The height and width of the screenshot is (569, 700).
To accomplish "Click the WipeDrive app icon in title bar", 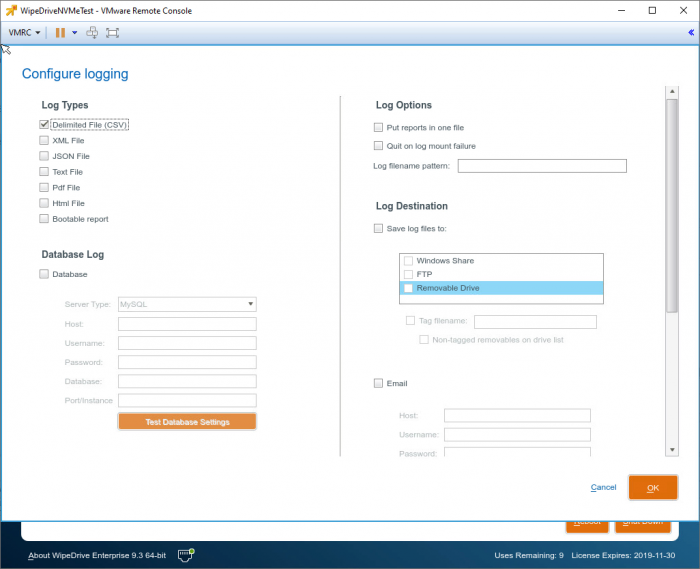I will click(x=11, y=10).
